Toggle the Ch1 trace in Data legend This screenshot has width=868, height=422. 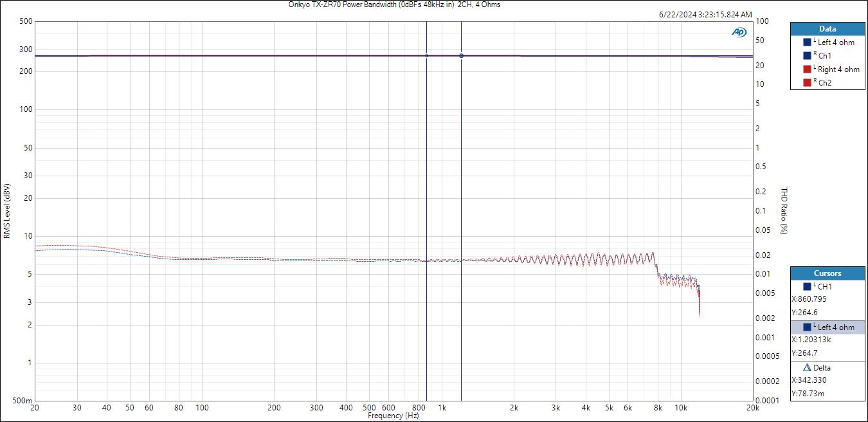(824, 56)
